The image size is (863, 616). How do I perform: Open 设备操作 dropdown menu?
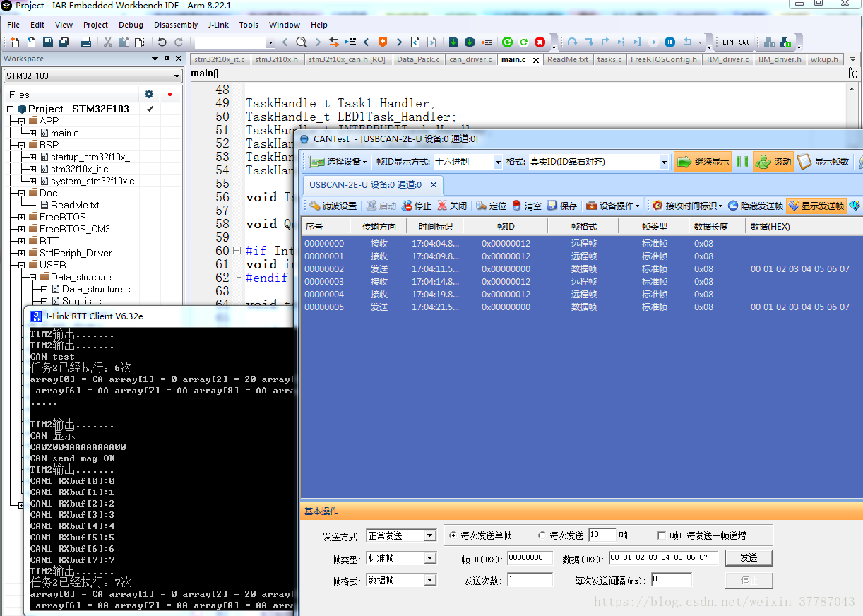click(612, 206)
